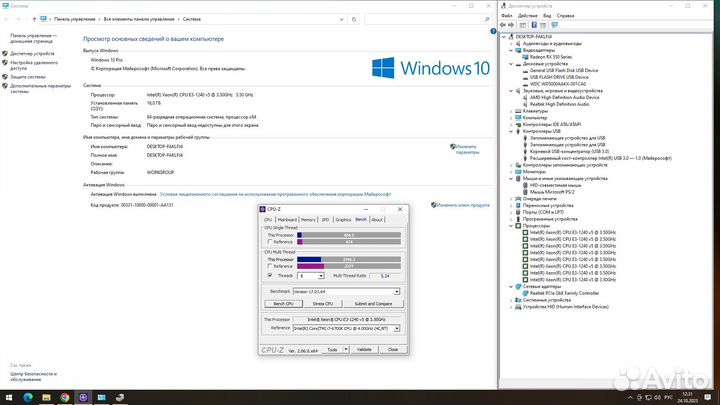Click the Bench CPU button
This screenshot has width=720, height=405.
[283, 304]
